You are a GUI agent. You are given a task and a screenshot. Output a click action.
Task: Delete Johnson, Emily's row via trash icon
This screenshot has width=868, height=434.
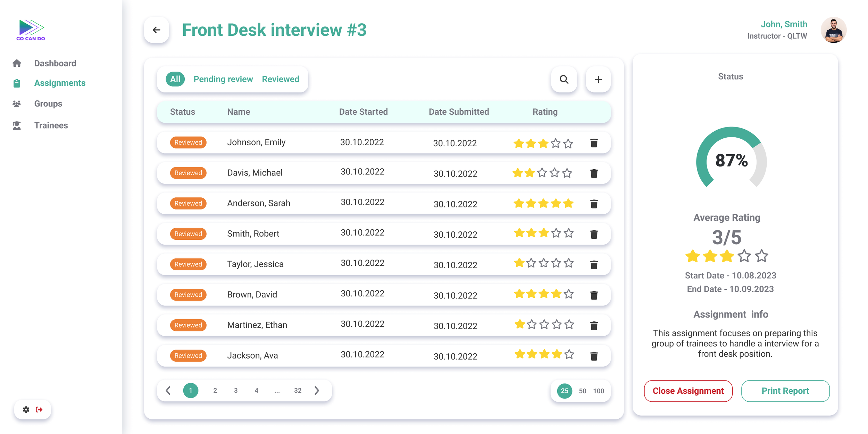594,143
